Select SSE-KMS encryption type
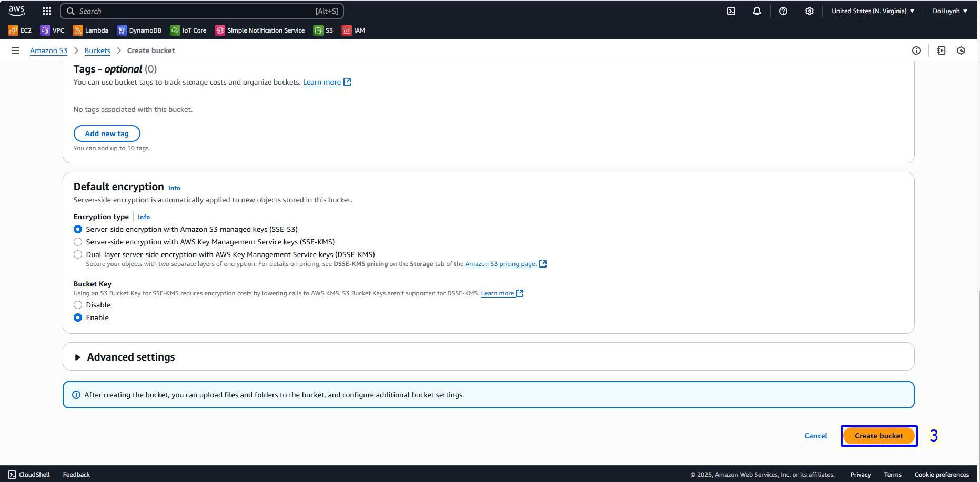The height and width of the screenshot is (482, 980). click(x=78, y=242)
